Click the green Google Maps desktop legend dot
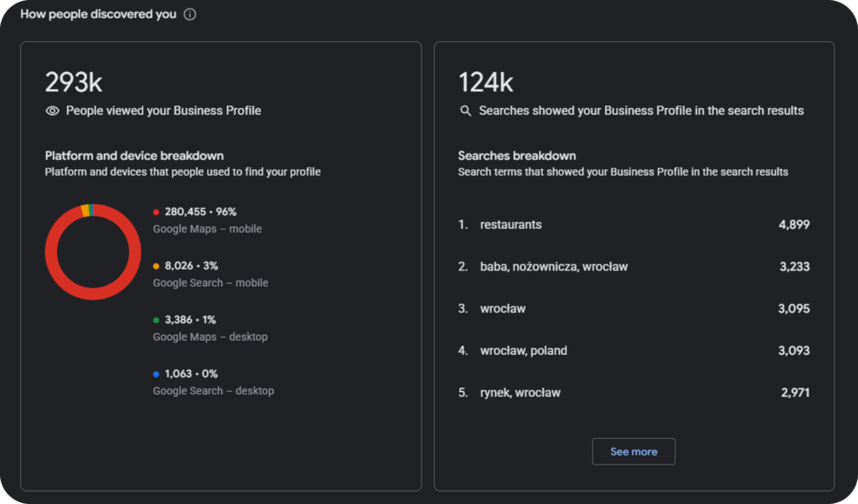Image resolution: width=858 pixels, height=504 pixels. tap(156, 321)
